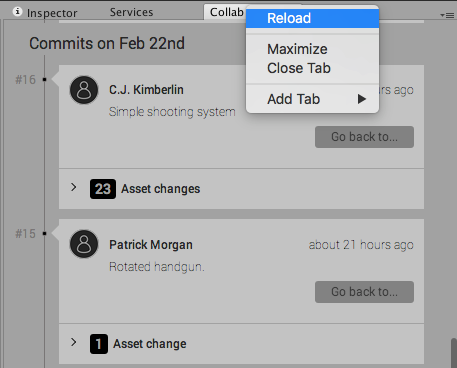Select commit #16 timeline marker
Screen dimensions: 457x368
click(44, 80)
